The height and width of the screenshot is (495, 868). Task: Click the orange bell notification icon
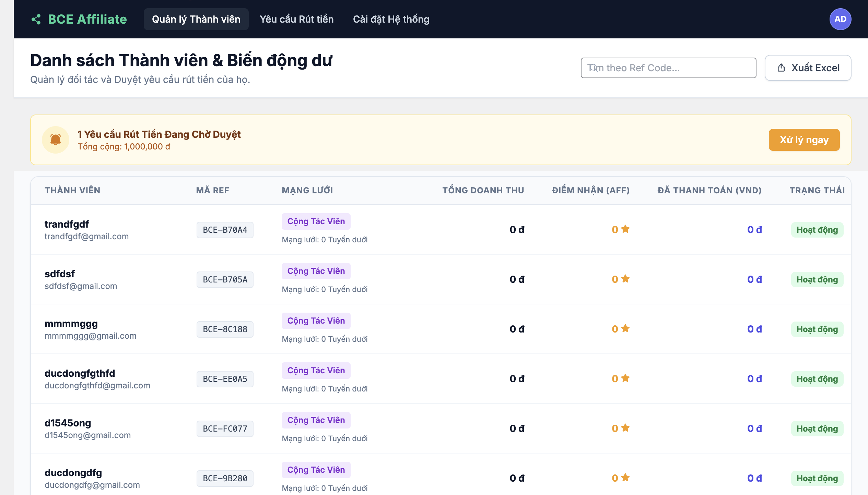click(x=56, y=140)
